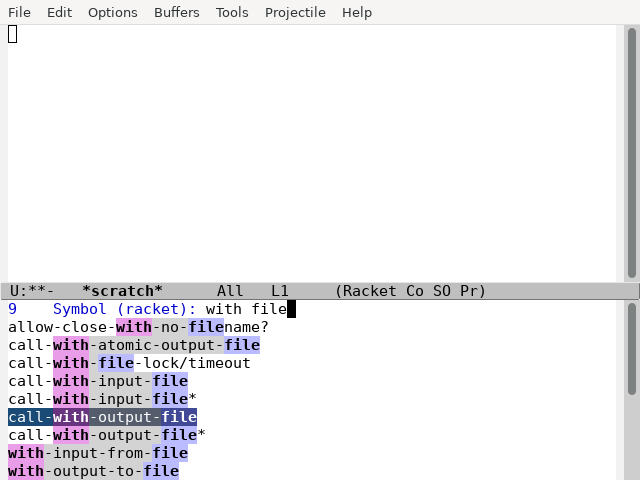The height and width of the screenshot is (480, 640).
Task: Open the Options menu
Action: pyautogui.click(x=113, y=12)
